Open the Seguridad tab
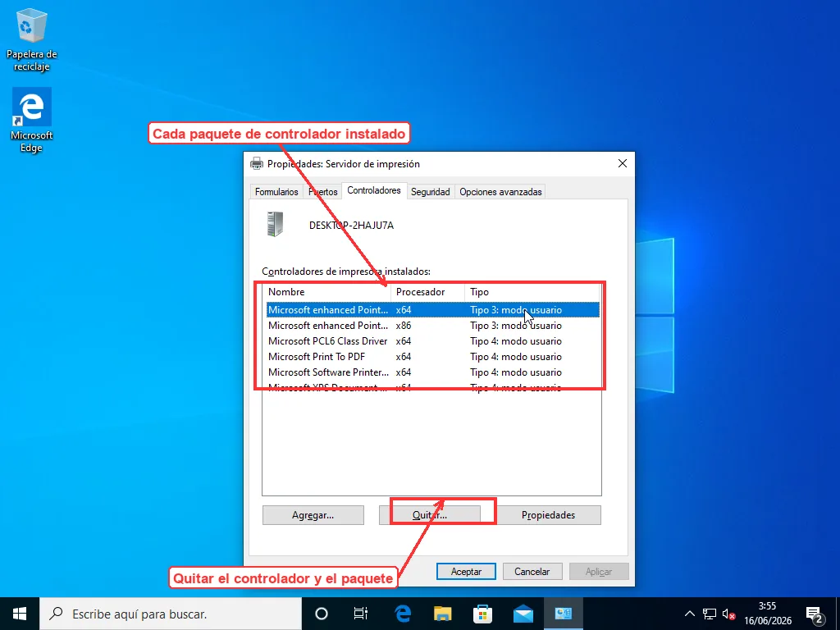Screen dimensions: 840x630 click(x=430, y=192)
